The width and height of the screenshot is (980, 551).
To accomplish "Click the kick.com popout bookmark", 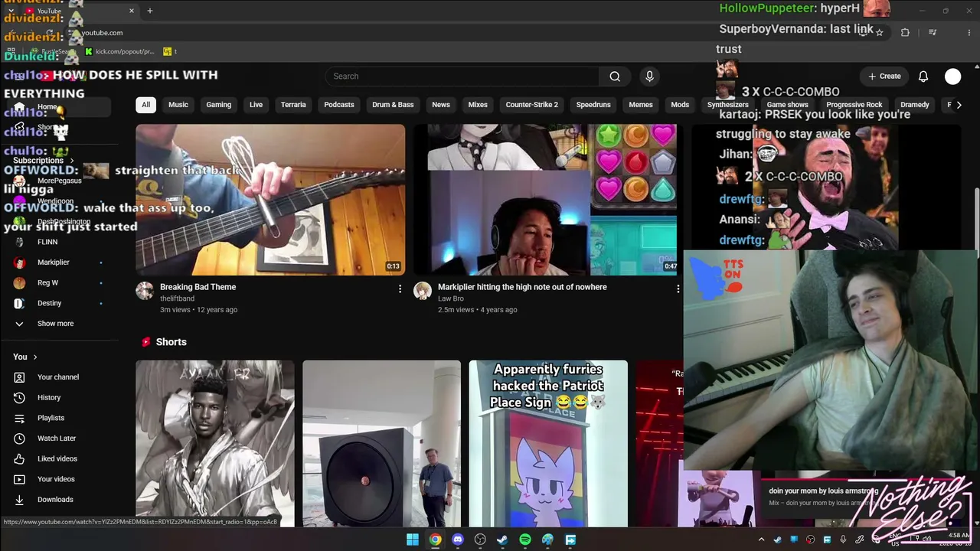I will (119, 52).
